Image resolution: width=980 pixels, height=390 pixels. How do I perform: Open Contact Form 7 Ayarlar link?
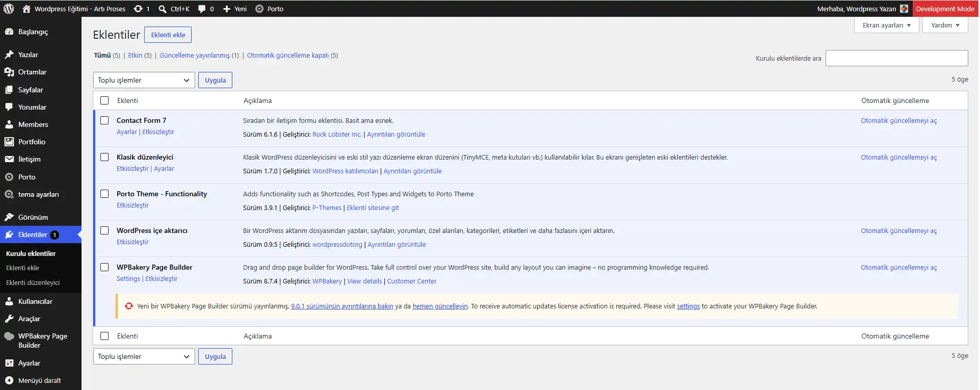coord(127,132)
